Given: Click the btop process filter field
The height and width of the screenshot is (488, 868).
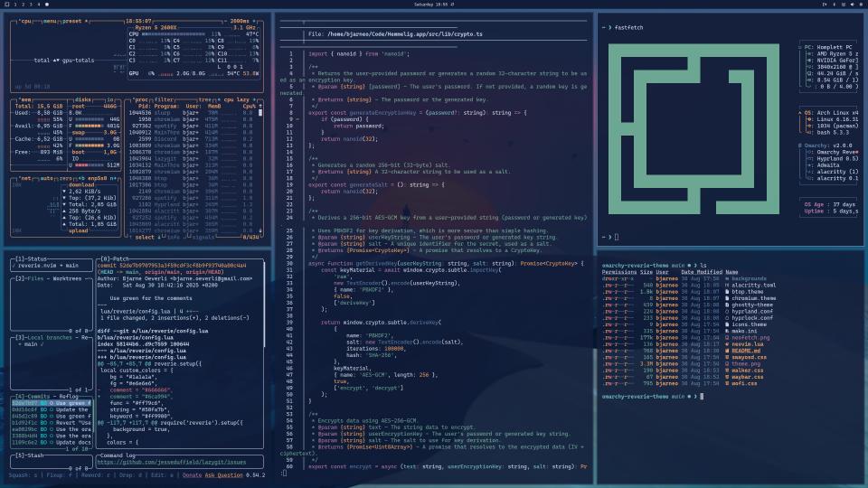Looking at the screenshot, I should point(164,100).
